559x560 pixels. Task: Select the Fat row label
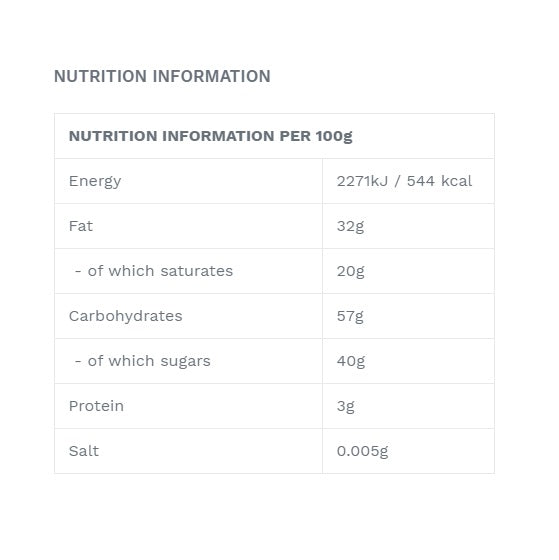(81, 226)
